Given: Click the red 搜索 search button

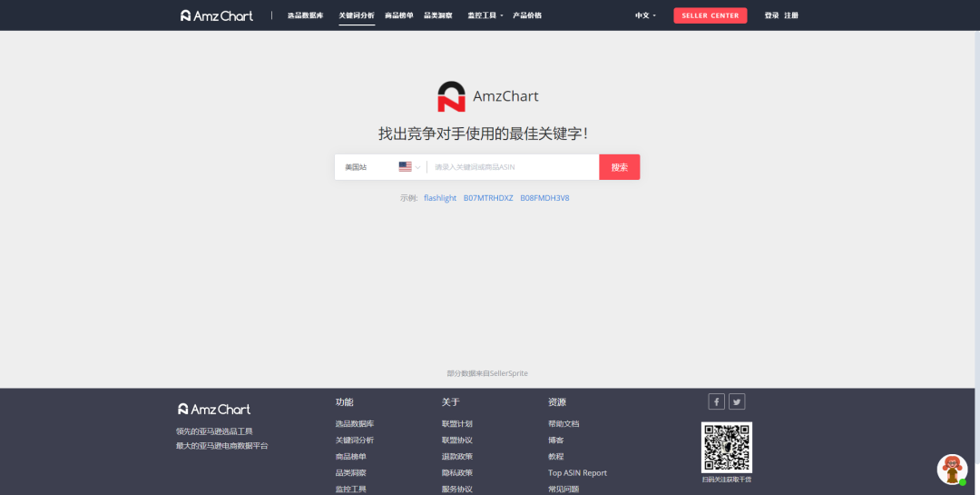Looking at the screenshot, I should pyautogui.click(x=620, y=167).
